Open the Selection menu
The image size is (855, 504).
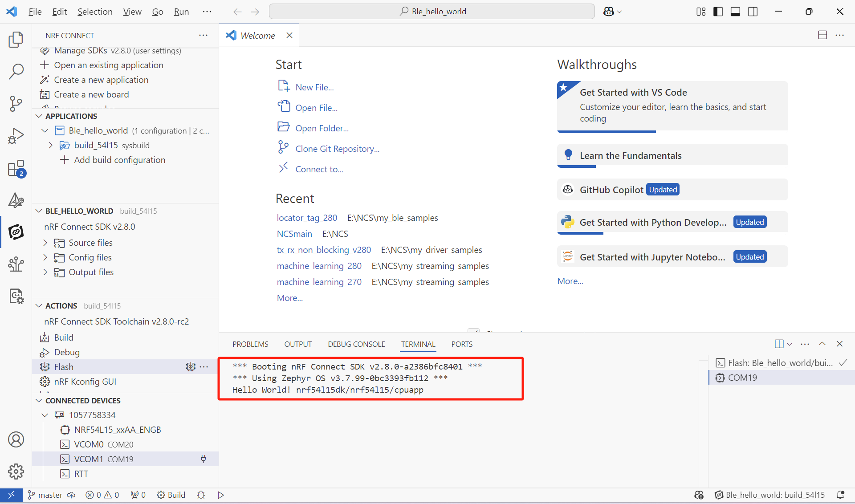[x=95, y=12]
